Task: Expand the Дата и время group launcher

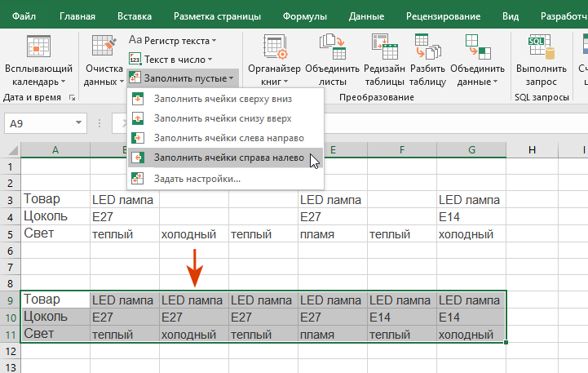Action: [x=72, y=97]
